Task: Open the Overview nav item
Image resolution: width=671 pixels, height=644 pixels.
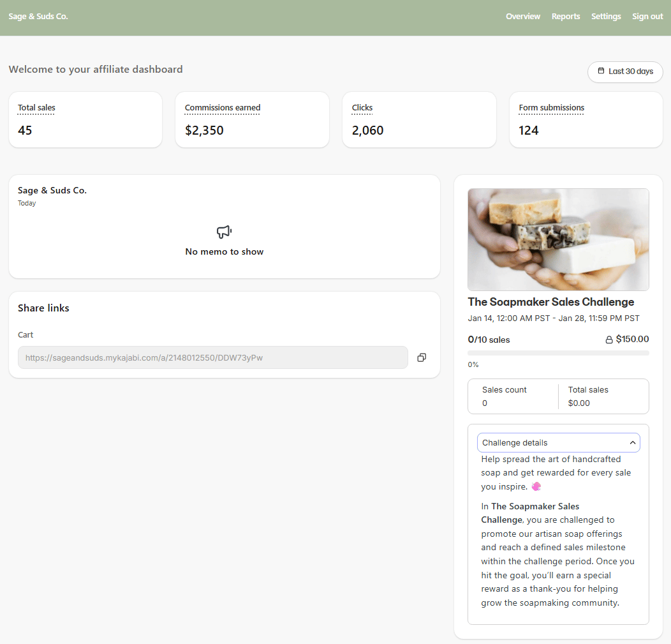Action: 523,16
